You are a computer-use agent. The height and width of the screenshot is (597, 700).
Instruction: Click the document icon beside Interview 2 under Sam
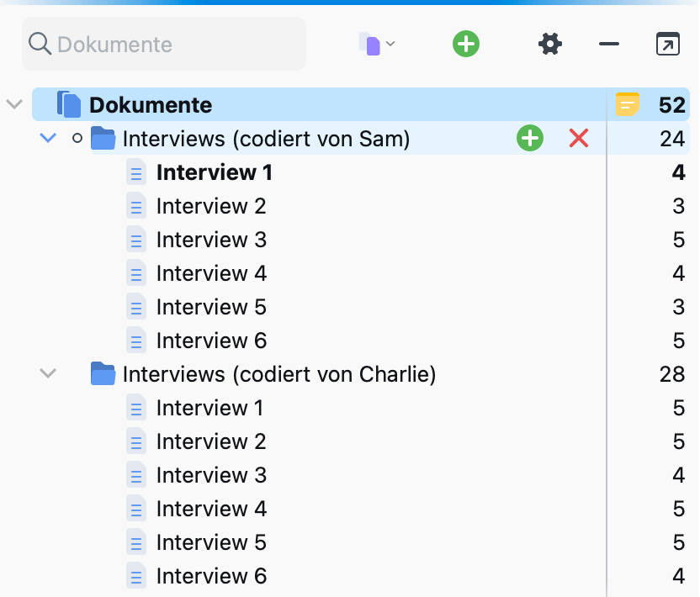[x=136, y=206]
